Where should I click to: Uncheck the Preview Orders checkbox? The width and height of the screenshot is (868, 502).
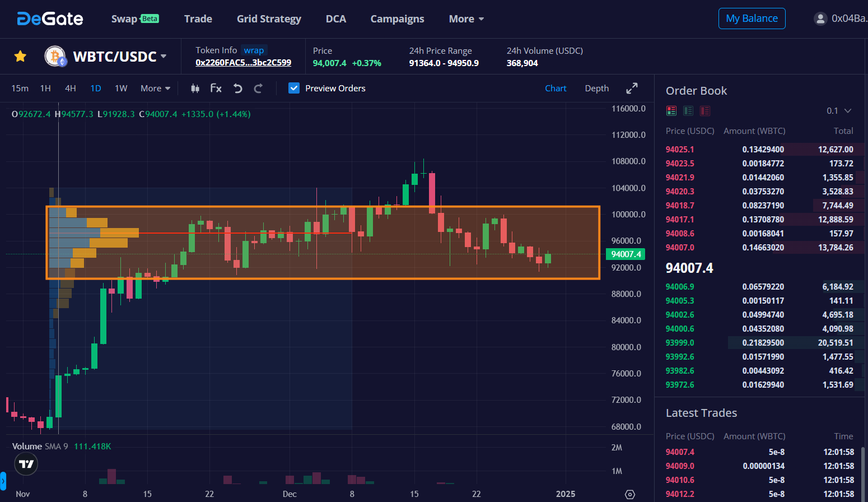(x=294, y=89)
